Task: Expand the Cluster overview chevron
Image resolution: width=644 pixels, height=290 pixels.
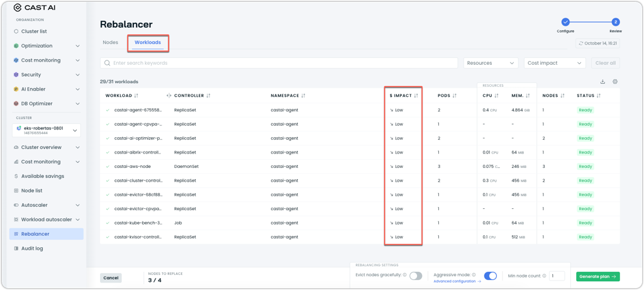Action: (x=77, y=147)
